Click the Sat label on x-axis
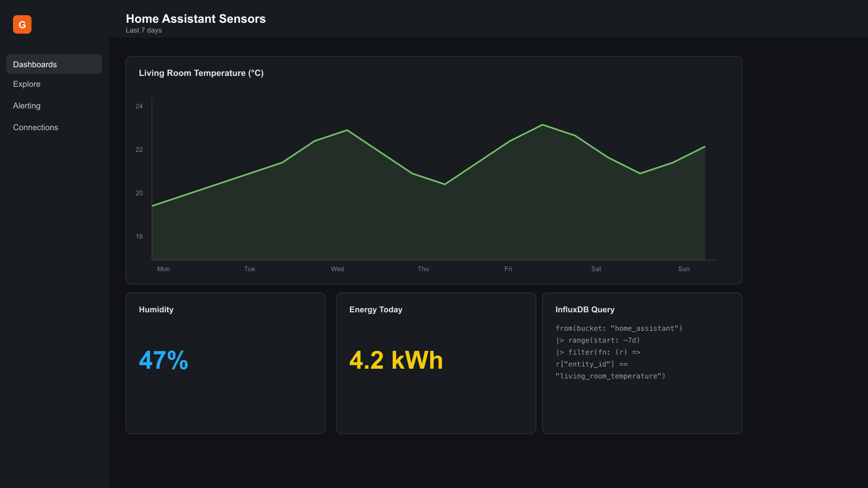 coord(596,269)
